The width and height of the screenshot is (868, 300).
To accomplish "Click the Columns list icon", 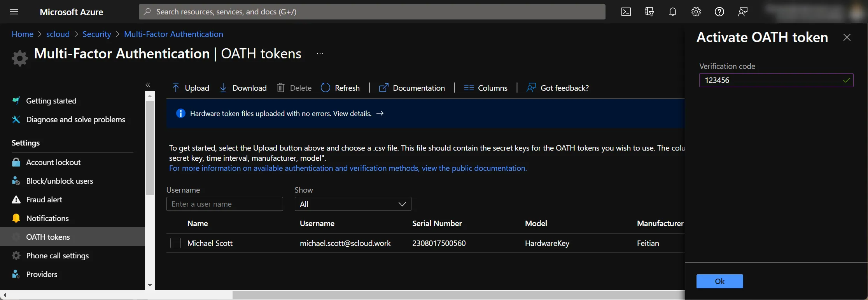I will tap(469, 88).
